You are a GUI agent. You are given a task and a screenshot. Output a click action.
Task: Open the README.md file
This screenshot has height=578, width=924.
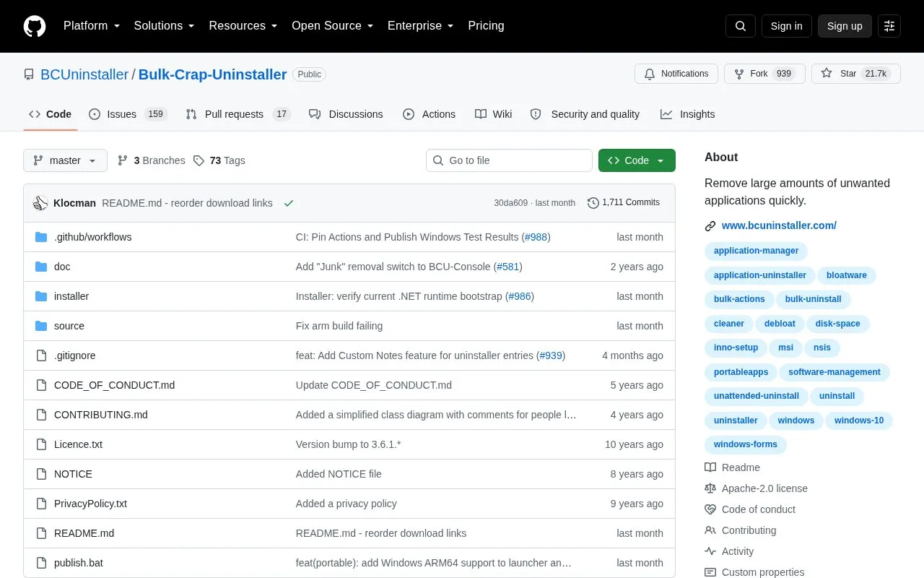84,533
